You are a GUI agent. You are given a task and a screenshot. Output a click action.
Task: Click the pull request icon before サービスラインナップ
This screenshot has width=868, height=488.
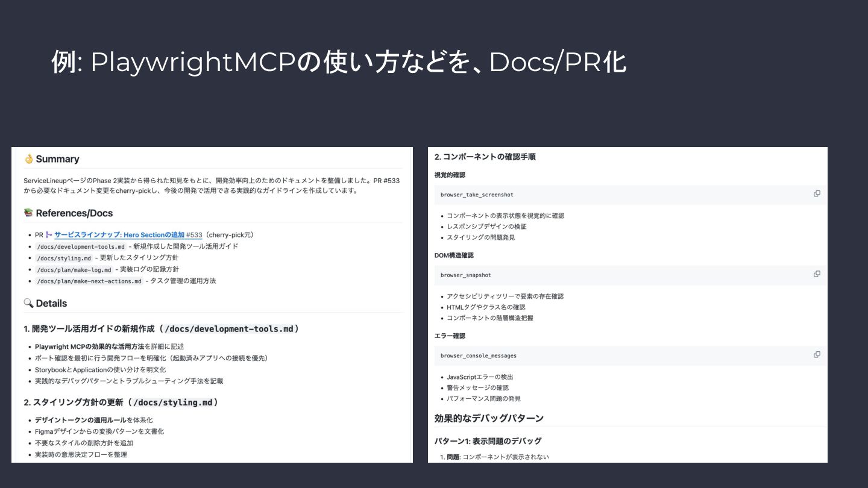(x=49, y=235)
